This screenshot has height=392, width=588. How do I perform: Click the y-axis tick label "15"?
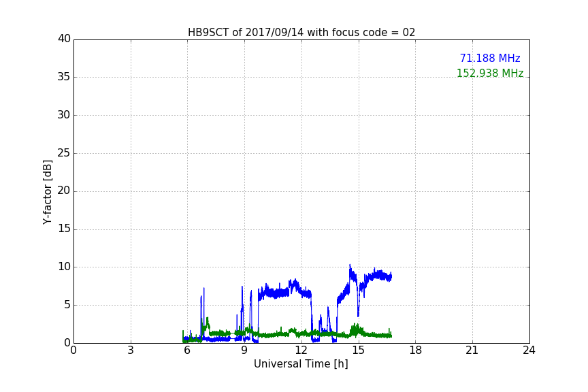click(64, 229)
